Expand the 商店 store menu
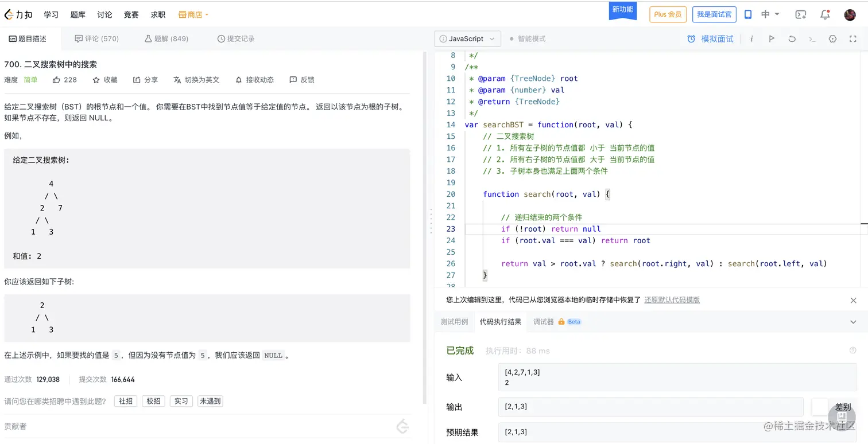Viewport: 868px width, 444px height. 193,14
